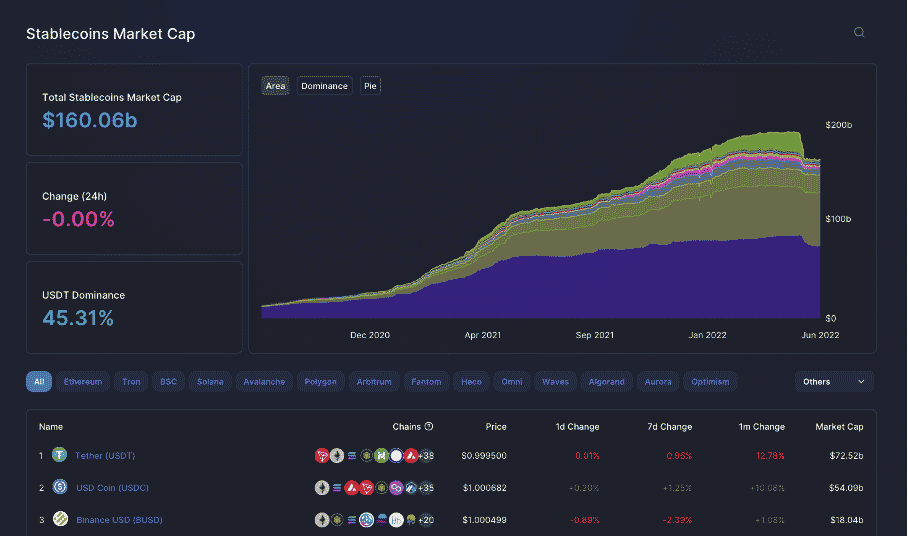Switch chart to Dominance view
This screenshot has width=908, height=536.
(x=324, y=86)
